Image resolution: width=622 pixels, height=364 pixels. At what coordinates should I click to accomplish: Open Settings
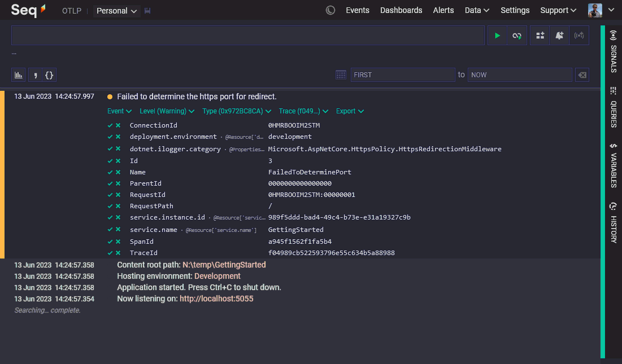515,10
